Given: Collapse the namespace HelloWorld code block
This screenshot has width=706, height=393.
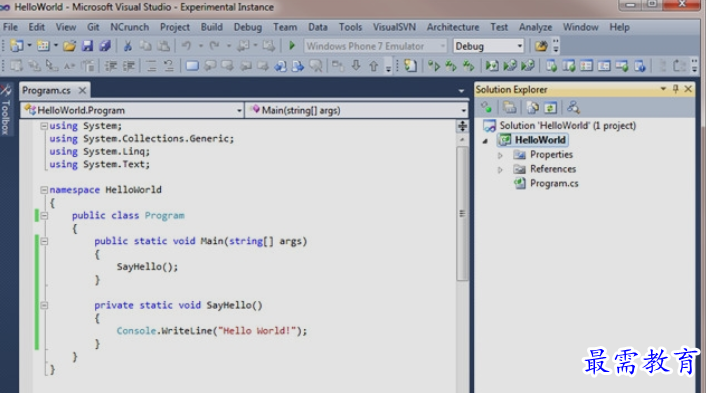Looking at the screenshot, I should tap(44, 190).
